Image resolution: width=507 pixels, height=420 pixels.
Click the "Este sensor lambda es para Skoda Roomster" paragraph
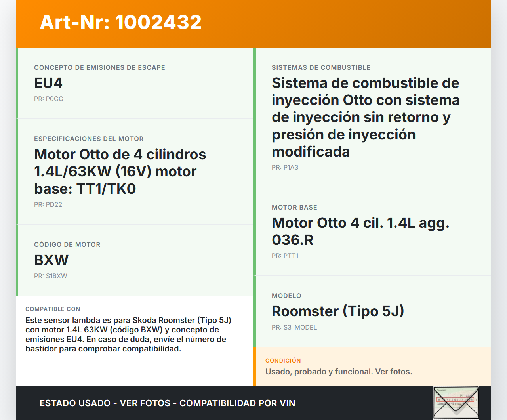(128, 334)
